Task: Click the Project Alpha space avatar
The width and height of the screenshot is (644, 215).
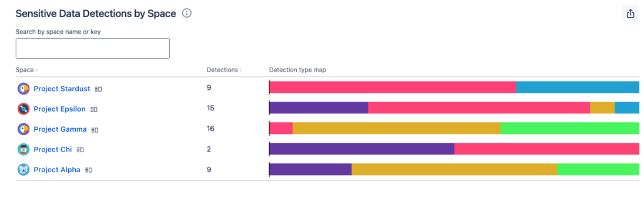Action: (24, 169)
